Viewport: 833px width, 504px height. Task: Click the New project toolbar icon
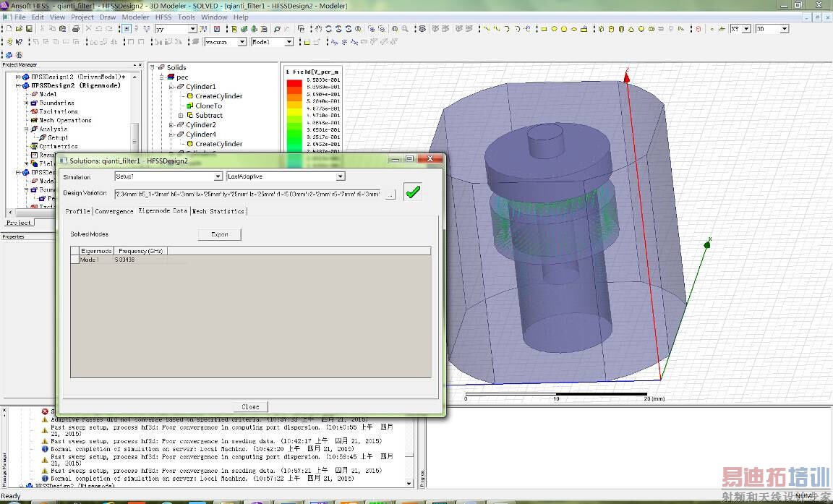pos(9,29)
